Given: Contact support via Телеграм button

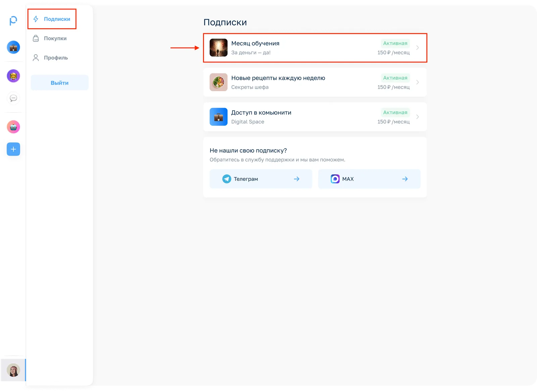Looking at the screenshot, I should click(x=261, y=179).
